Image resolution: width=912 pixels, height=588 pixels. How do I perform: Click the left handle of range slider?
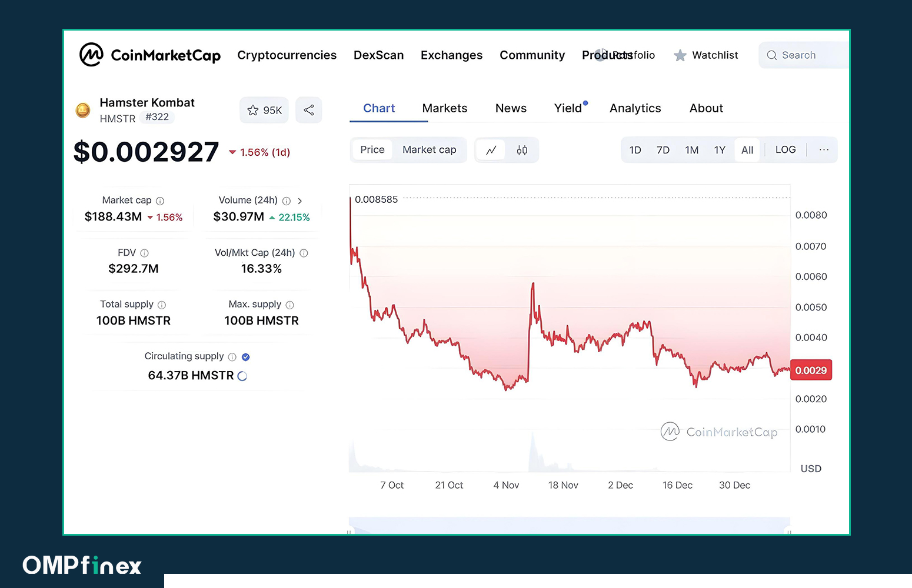(x=349, y=532)
